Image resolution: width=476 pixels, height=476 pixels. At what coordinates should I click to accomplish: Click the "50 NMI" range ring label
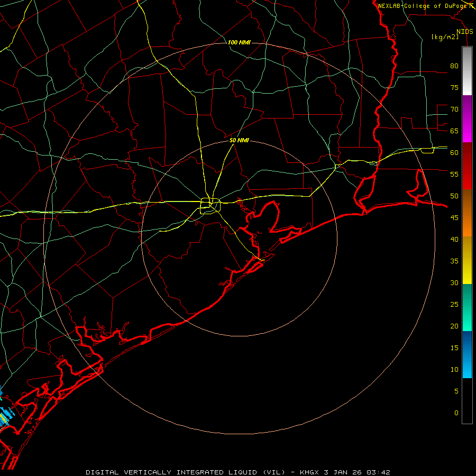[239, 140]
